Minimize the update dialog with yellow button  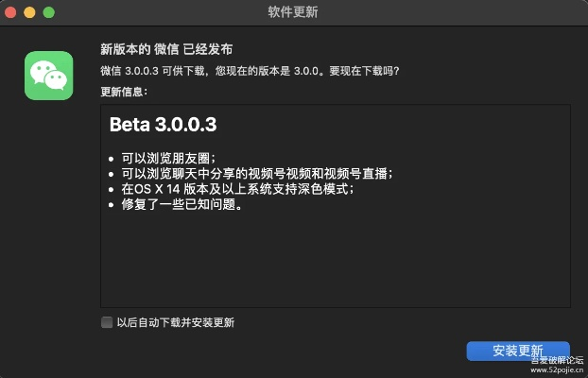pyautogui.click(x=29, y=12)
